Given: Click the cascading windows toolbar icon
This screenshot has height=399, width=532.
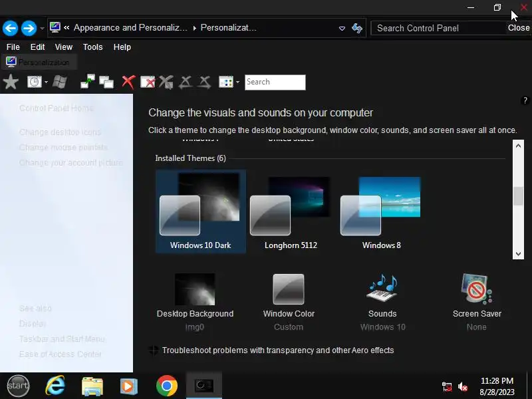Looking at the screenshot, I should pyautogui.click(x=106, y=82).
